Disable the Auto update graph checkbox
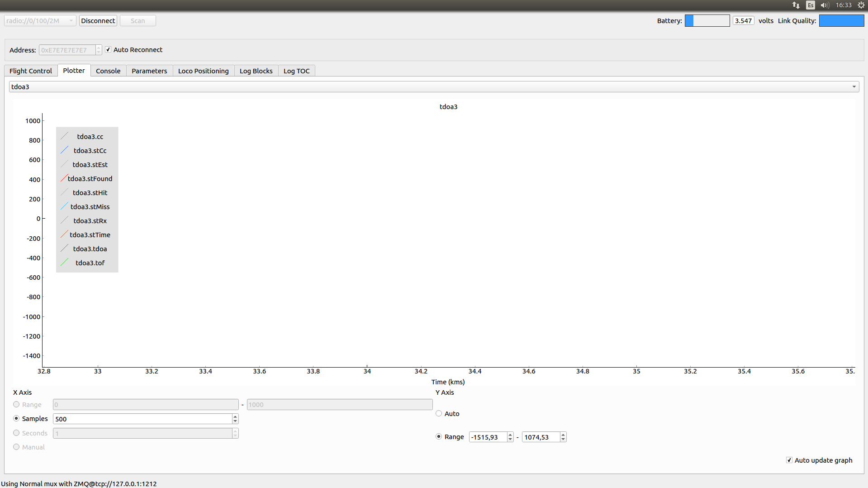This screenshot has height=488, width=868. click(x=789, y=460)
